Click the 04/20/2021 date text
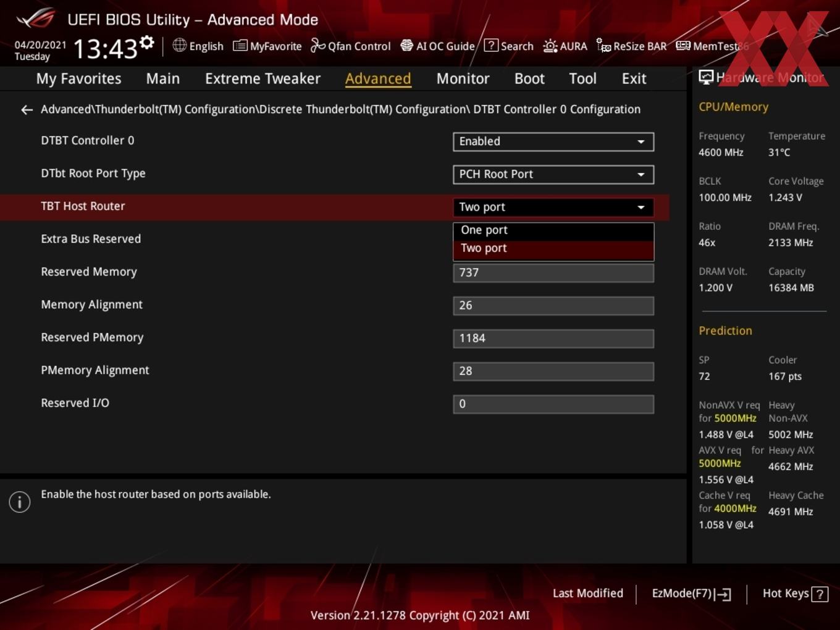Screen dimensions: 840x630 (40, 45)
